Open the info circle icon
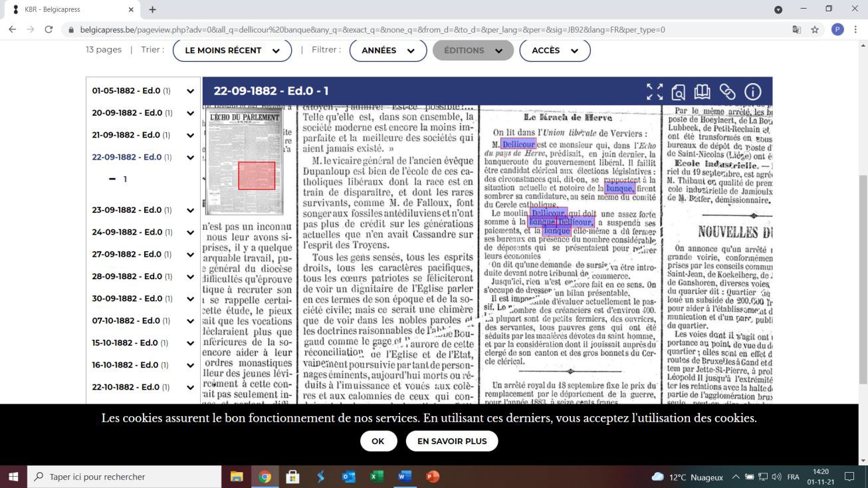 (752, 92)
